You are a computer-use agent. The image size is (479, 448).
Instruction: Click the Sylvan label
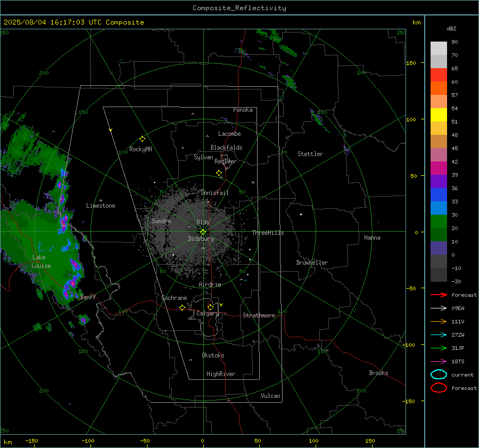click(x=203, y=157)
